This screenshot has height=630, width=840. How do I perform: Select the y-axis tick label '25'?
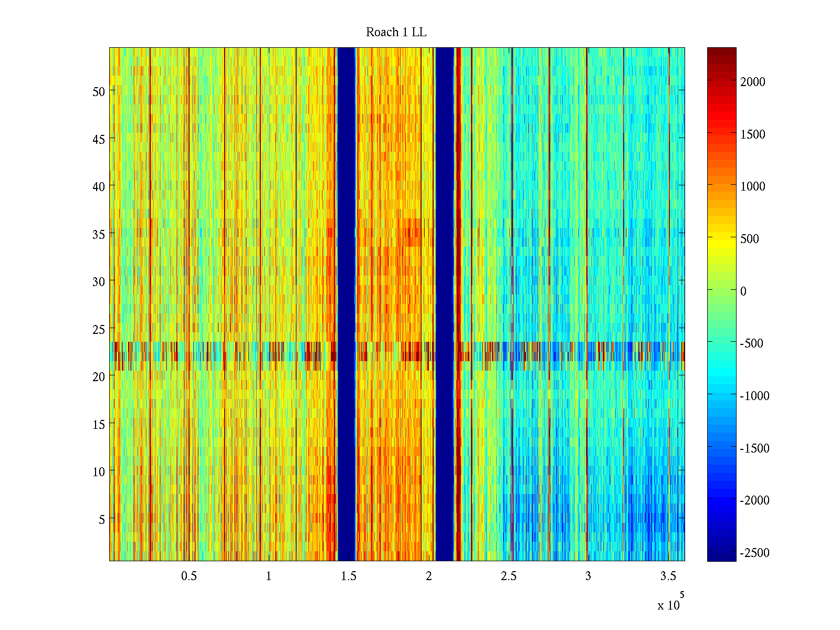pos(98,330)
